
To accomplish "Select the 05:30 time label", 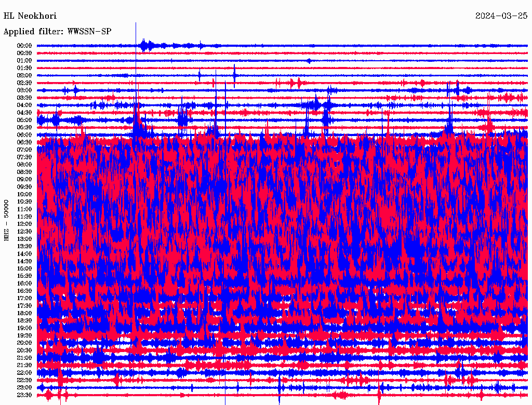I will (x=24, y=128).
